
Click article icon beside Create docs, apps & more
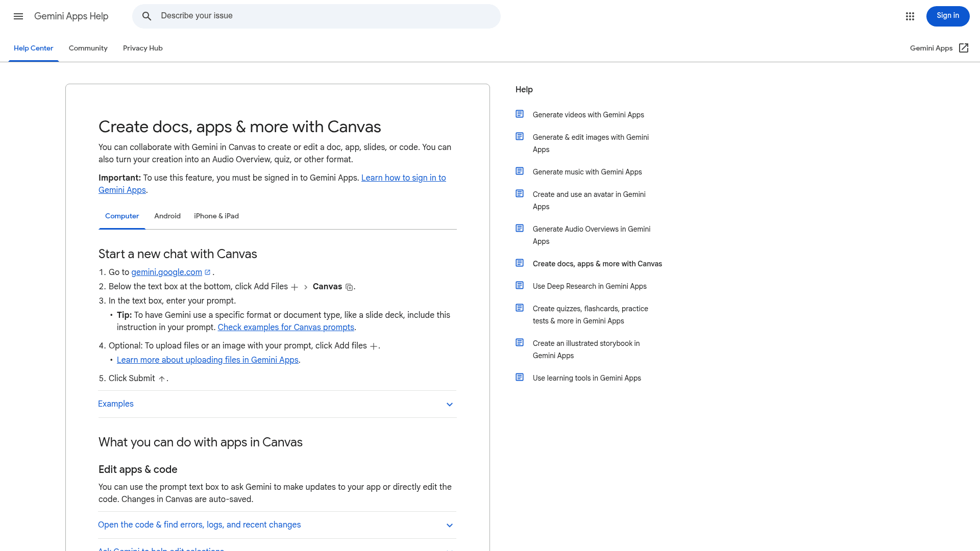(520, 263)
